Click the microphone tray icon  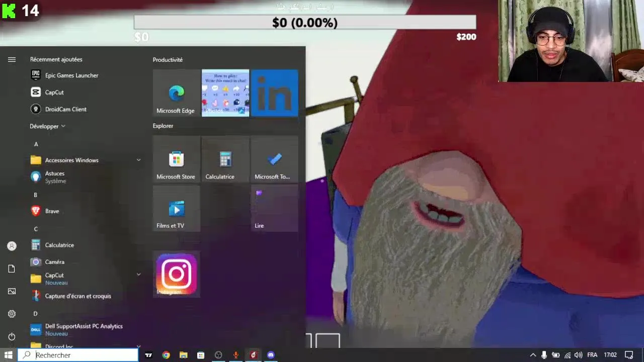point(544,355)
